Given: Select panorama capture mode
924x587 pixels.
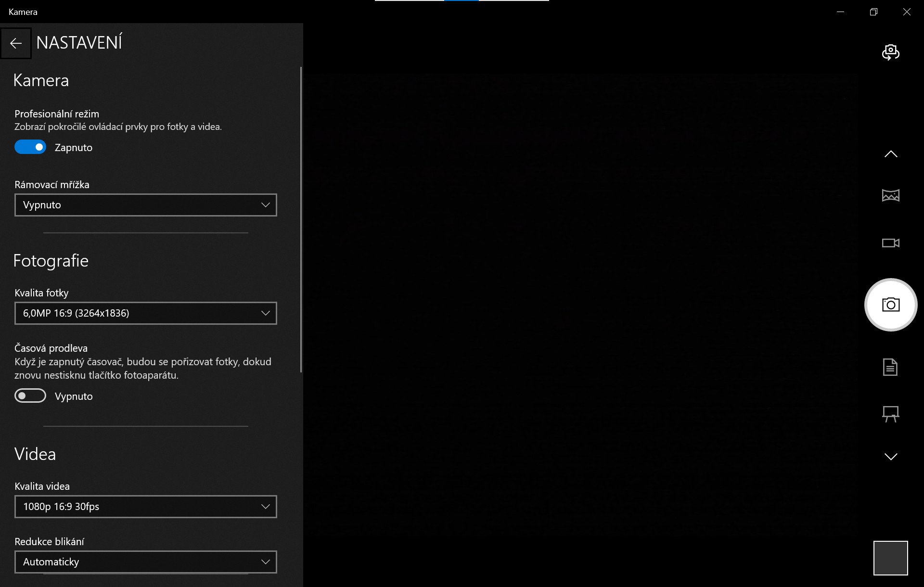Looking at the screenshot, I should pos(890,195).
